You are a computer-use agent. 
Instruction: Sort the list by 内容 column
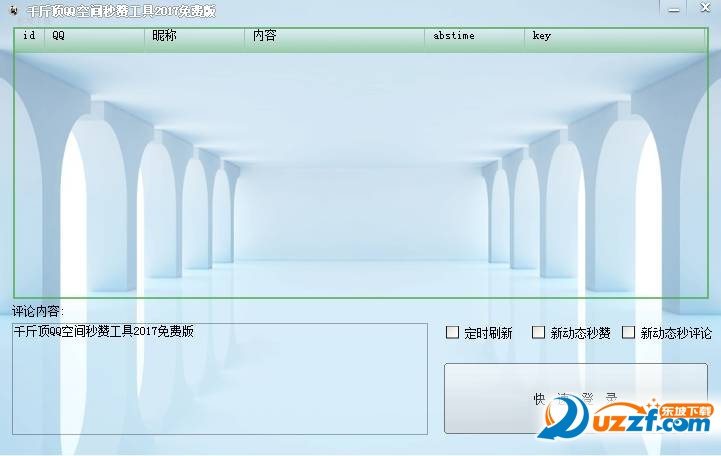tap(335, 36)
